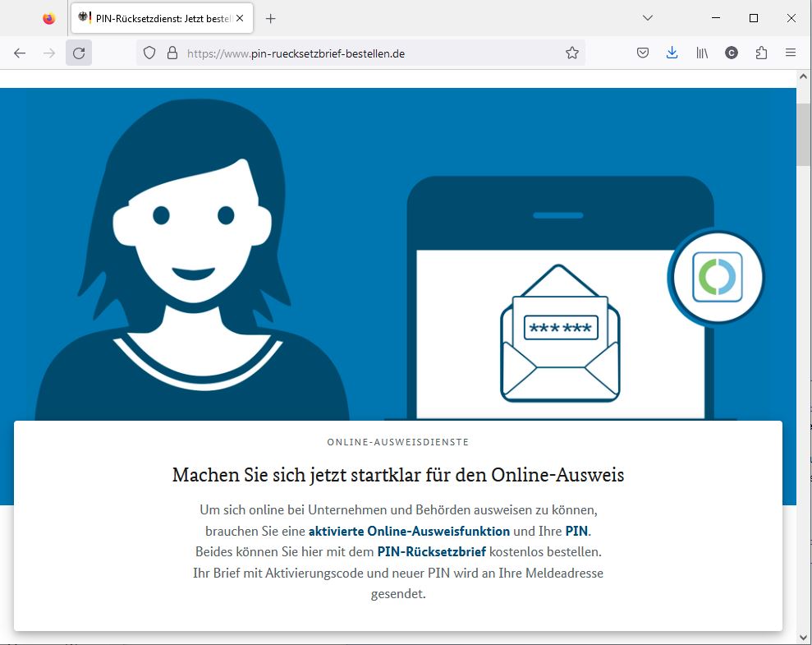The image size is (812, 645).
Task: Click the forward navigation arrow
Action: click(49, 53)
